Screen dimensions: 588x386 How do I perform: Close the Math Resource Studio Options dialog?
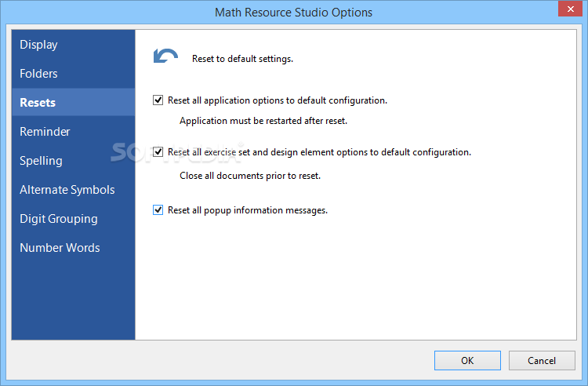click(570, 9)
